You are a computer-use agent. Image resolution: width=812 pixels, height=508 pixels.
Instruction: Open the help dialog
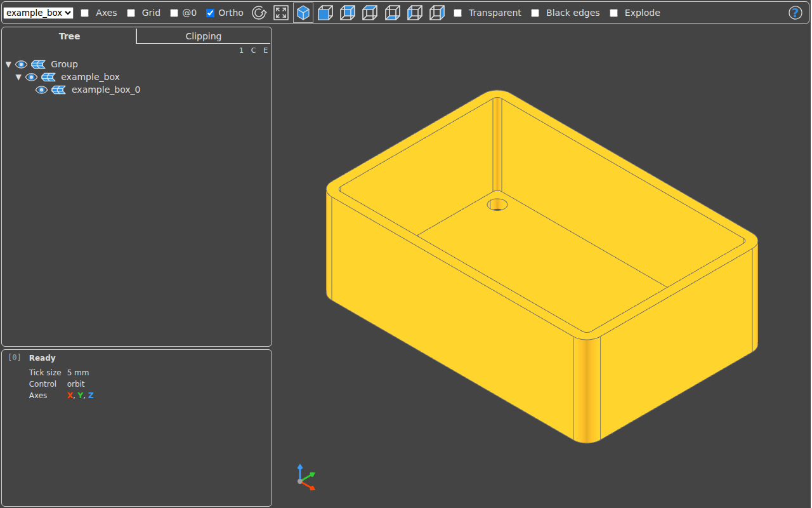(795, 13)
